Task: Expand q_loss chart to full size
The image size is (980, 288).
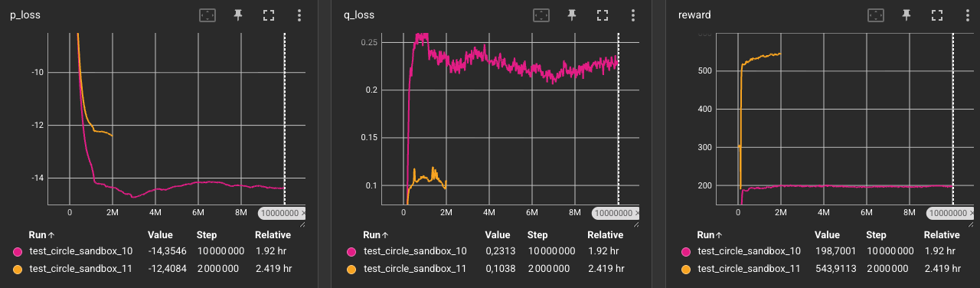Action: [x=603, y=15]
